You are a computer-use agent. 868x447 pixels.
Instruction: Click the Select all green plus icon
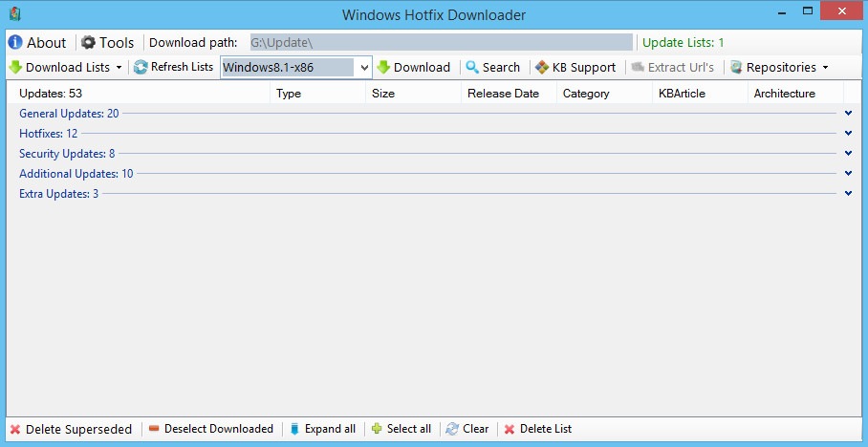377,429
